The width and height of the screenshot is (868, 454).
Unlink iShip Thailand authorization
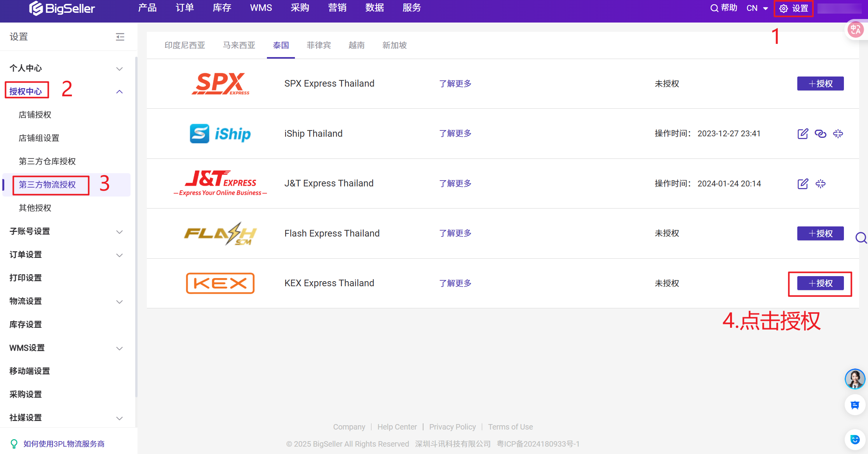(x=838, y=134)
